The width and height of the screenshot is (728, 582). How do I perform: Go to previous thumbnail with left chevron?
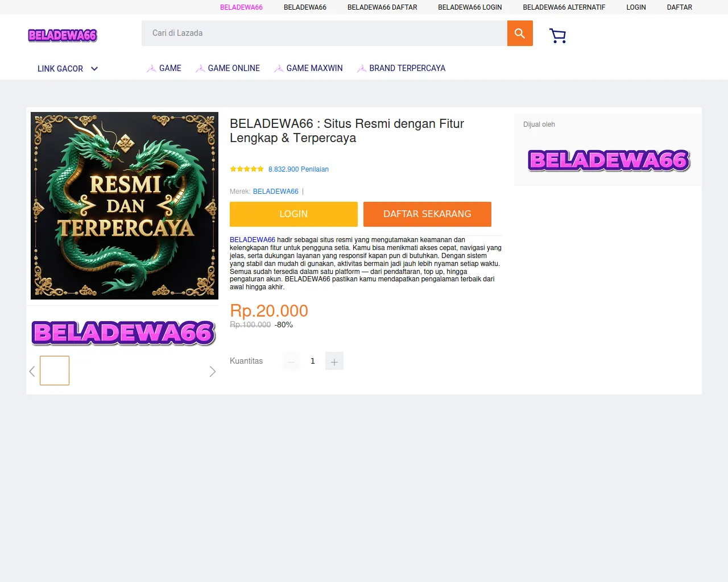click(x=32, y=371)
